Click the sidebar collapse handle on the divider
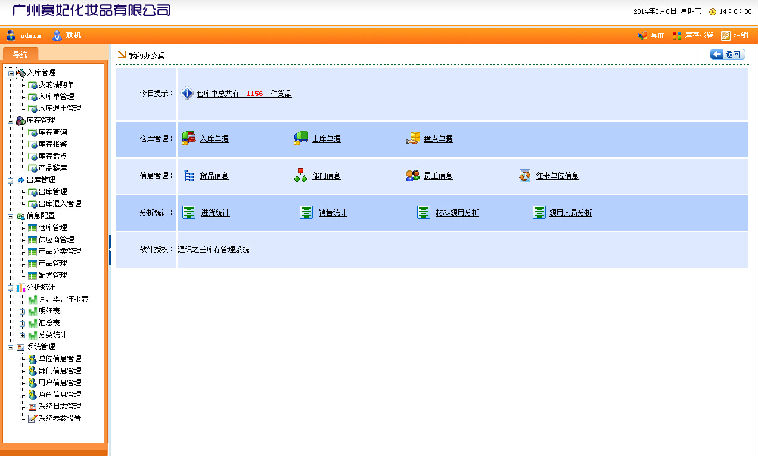Viewport: 758px width, 456px height. pyautogui.click(x=110, y=250)
